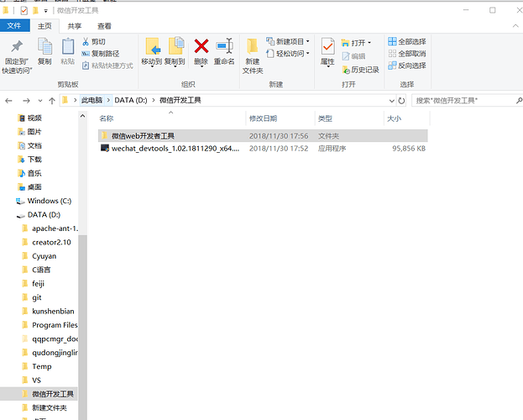Click the Paste (粘贴) ribbon icon

pos(68,51)
